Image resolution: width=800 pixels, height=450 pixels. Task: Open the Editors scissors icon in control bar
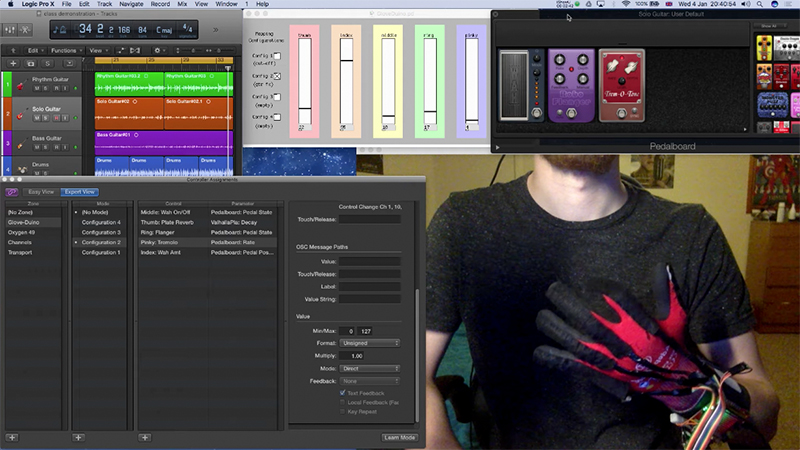coord(24,30)
